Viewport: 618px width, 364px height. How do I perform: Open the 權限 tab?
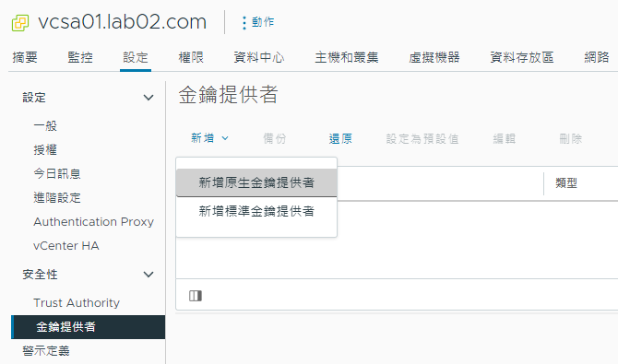[x=191, y=57]
